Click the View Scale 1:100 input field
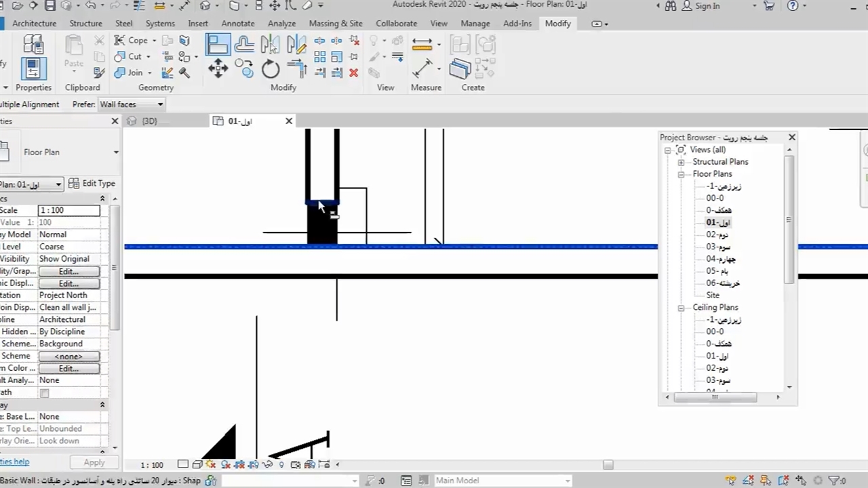Image resolution: width=868 pixels, height=488 pixels. (68, 210)
